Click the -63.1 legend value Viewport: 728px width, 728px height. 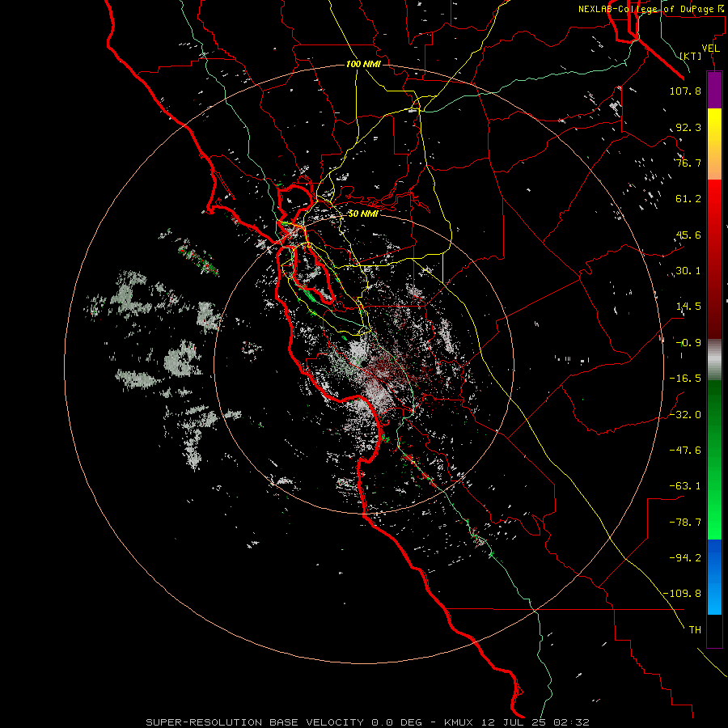point(685,486)
